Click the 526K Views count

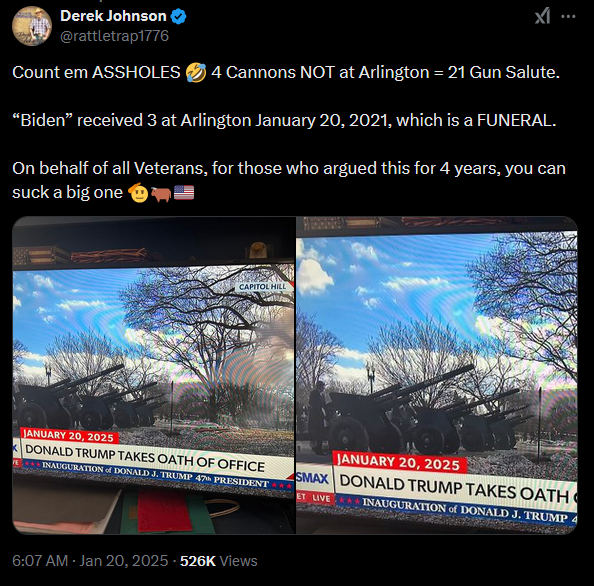tap(219, 561)
